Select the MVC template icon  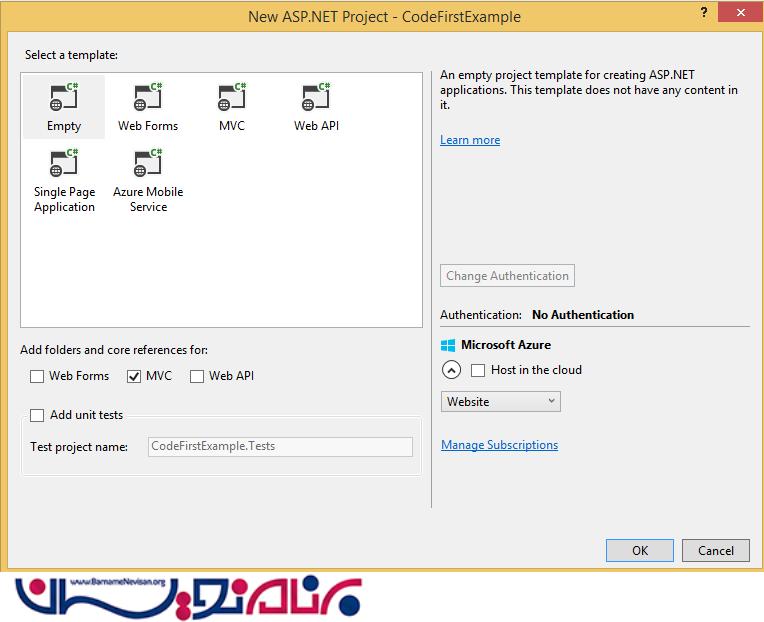pos(232,98)
